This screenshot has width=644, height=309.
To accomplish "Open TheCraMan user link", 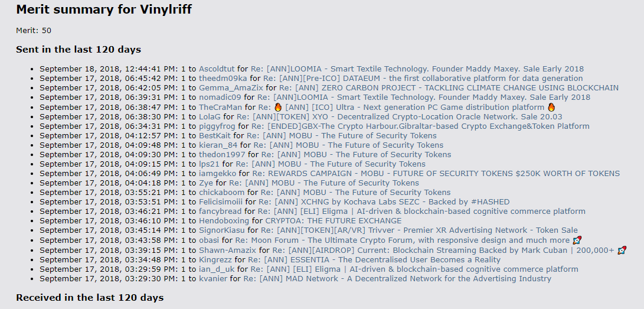I will (221, 108).
